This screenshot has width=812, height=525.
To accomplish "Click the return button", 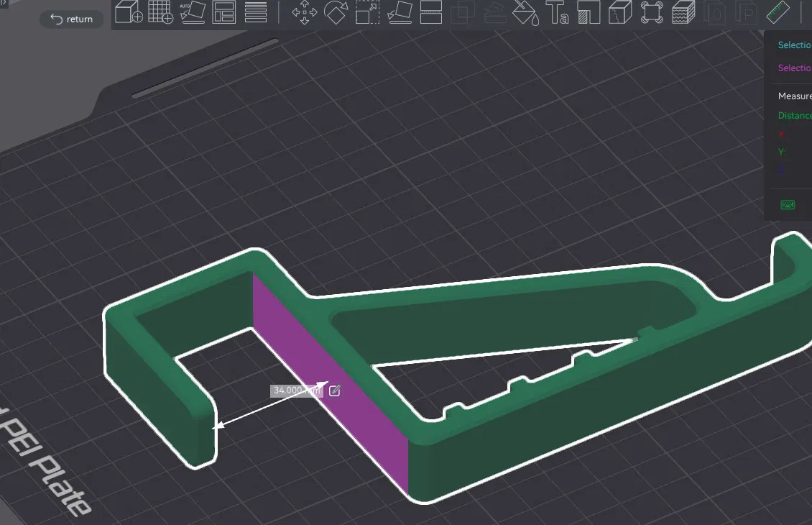I will point(71,19).
